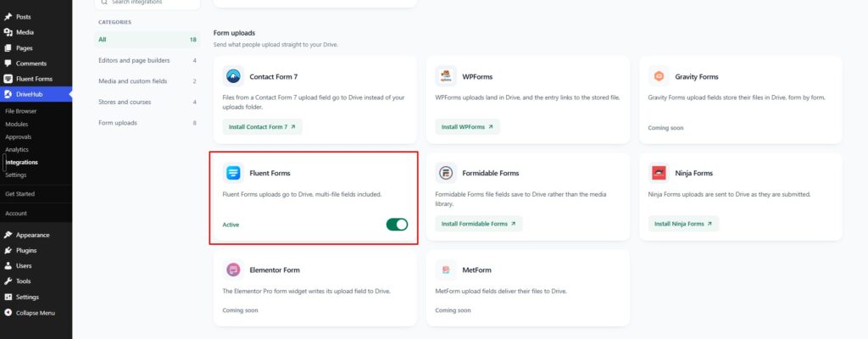Click the Users person icon

click(x=8, y=266)
